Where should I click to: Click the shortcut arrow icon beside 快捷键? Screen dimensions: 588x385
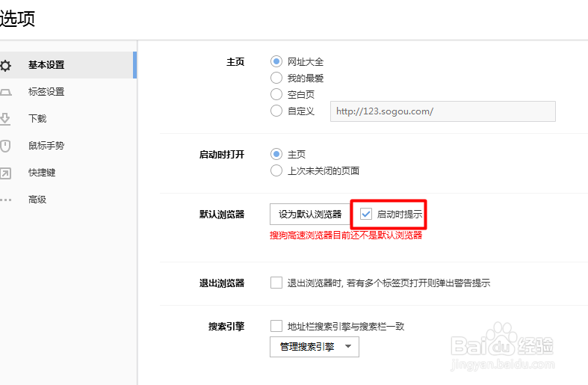5,173
